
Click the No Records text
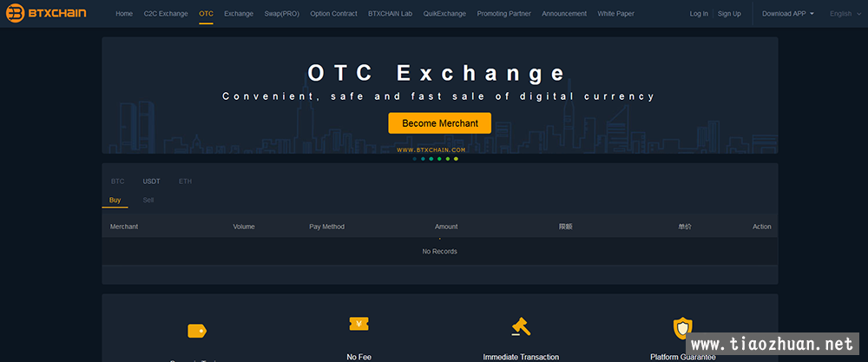(439, 252)
